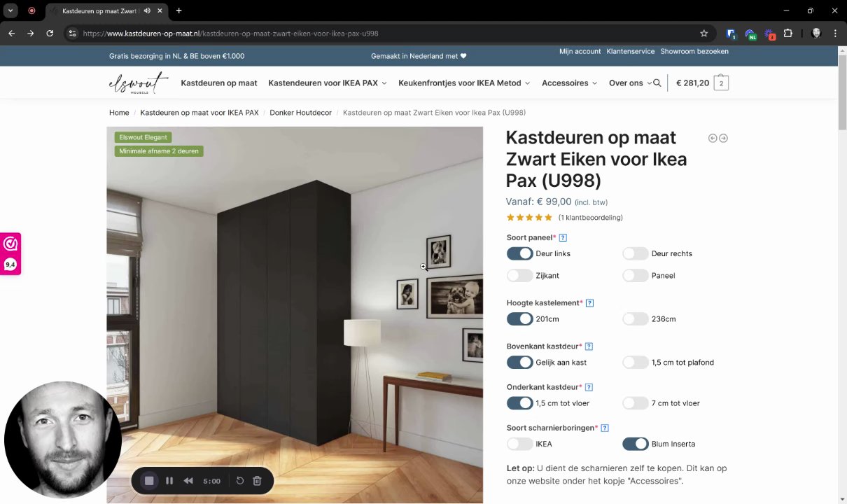Open the 1 klantbeoordeling reviews link
Viewport: 847px width, 504px height.
point(591,218)
